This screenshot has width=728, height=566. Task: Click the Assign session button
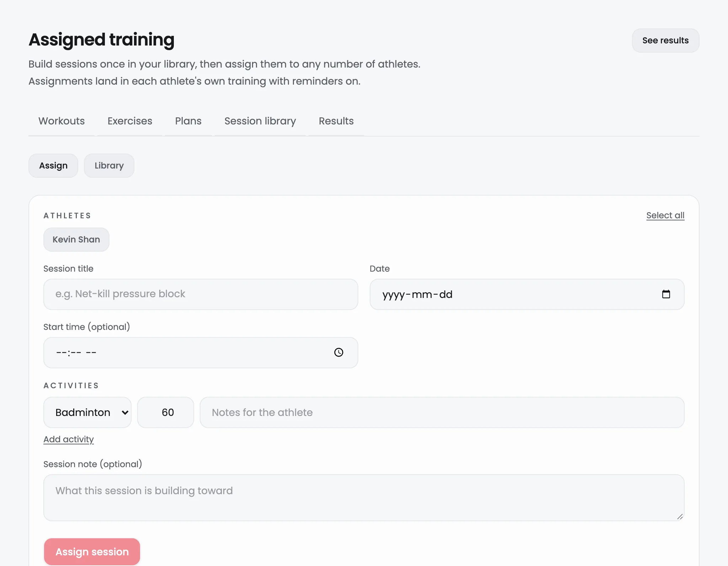pyautogui.click(x=92, y=552)
